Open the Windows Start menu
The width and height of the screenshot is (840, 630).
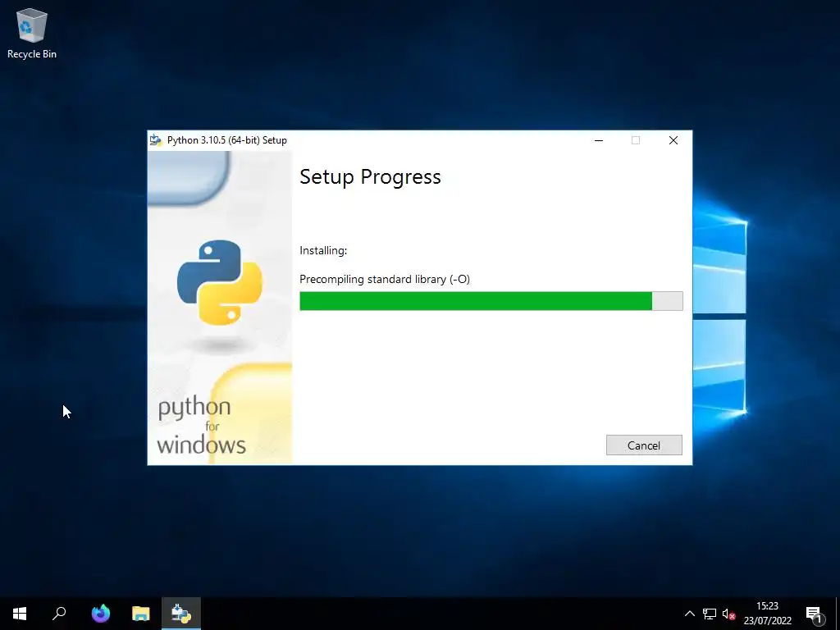click(x=20, y=614)
